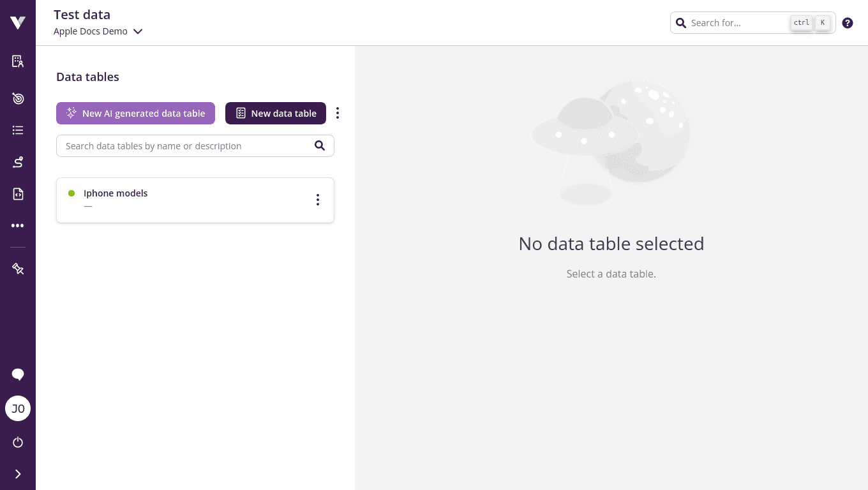The image size is (868, 490).
Task: Click the green status dot beside Iphone models
Action: (71, 193)
